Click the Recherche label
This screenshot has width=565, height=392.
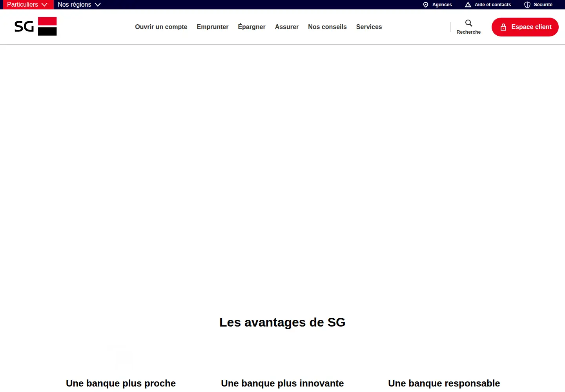tap(468, 32)
